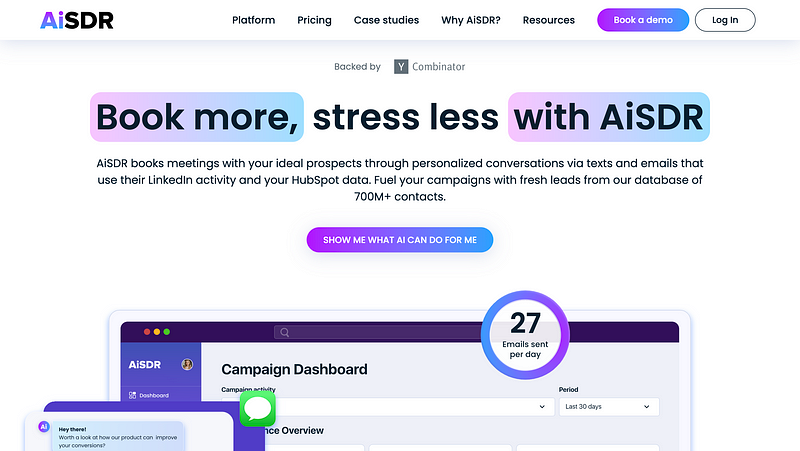The height and width of the screenshot is (451, 800).
Task: Click the Backed by text
Action: pos(358,66)
